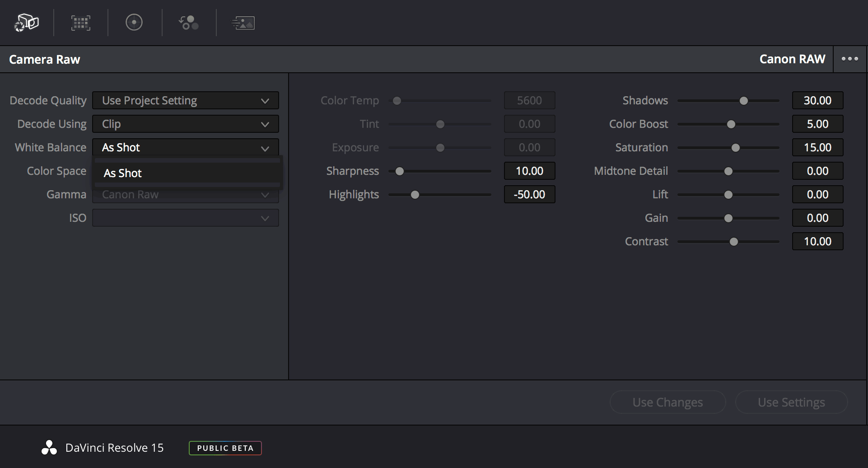Open the Color Wheels palette icon
The width and height of the screenshot is (868, 468).
click(x=134, y=23)
